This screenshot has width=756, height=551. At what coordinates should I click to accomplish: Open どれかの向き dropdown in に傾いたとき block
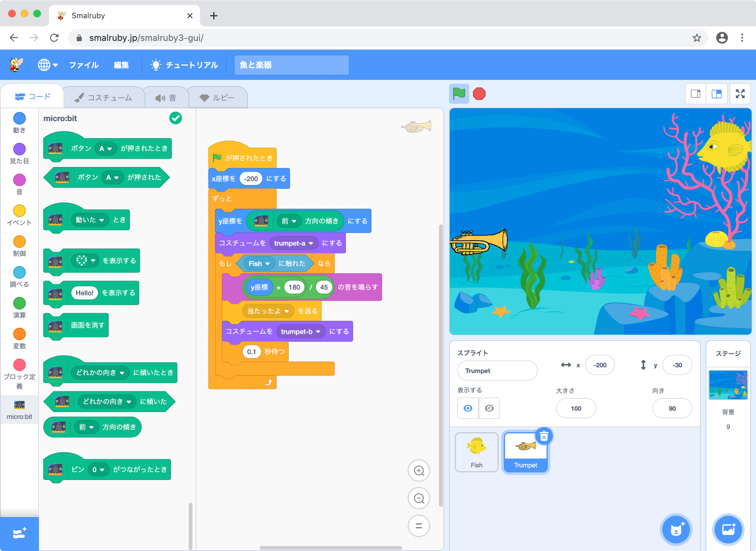tap(100, 373)
